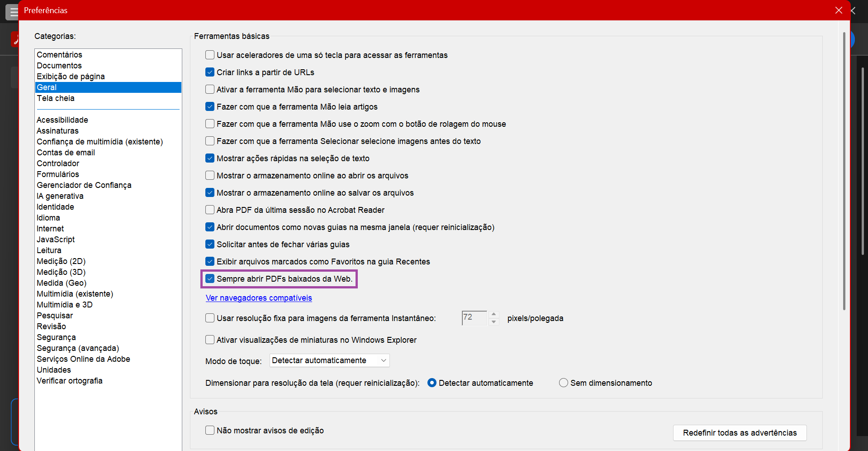Check Selecionar selects images before text

click(210, 141)
